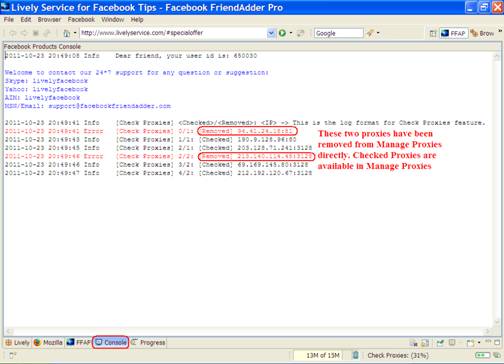
Task: Click the second console toolbar icon
Action: click(425, 343)
